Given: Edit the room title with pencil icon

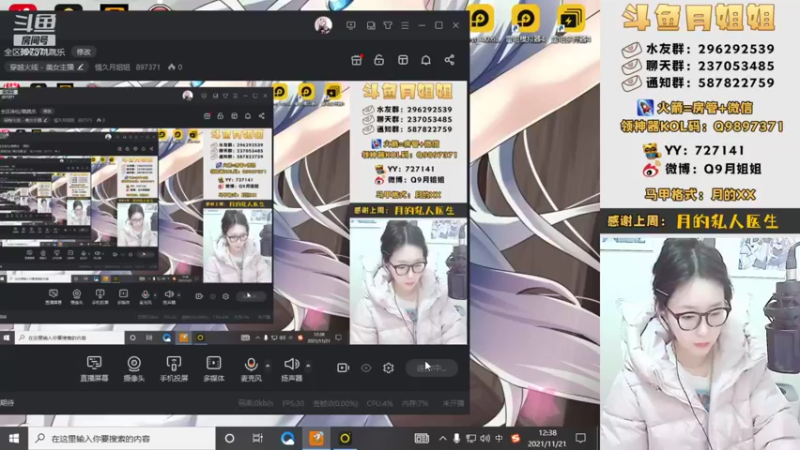Looking at the screenshot, I should point(81,67).
